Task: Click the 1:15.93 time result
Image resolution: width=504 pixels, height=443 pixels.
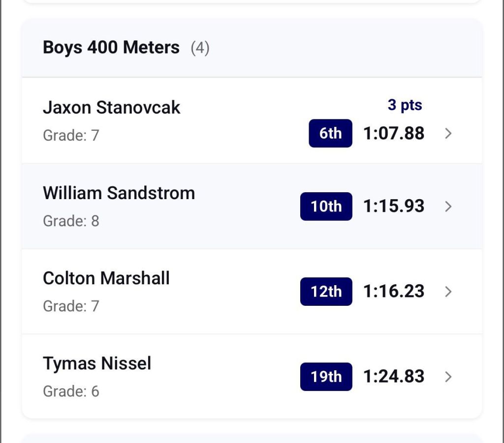Action: (x=394, y=206)
